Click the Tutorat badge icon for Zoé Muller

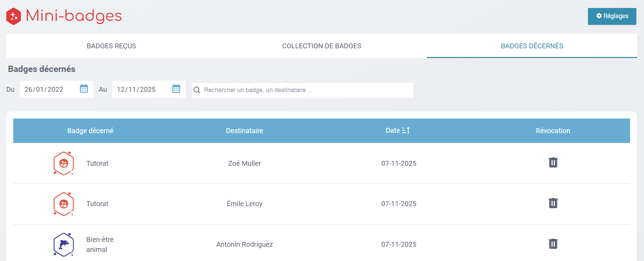tap(64, 163)
